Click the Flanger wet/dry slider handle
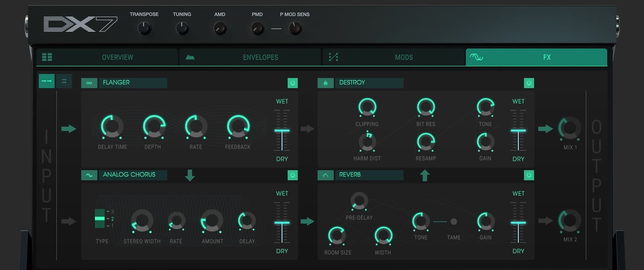 coord(282,131)
